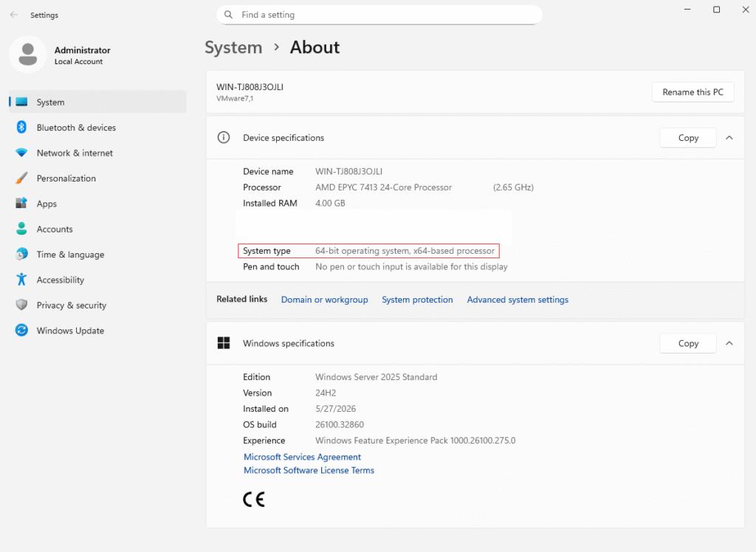The image size is (756, 552).
Task: Copy the Device specifications
Action: point(688,138)
